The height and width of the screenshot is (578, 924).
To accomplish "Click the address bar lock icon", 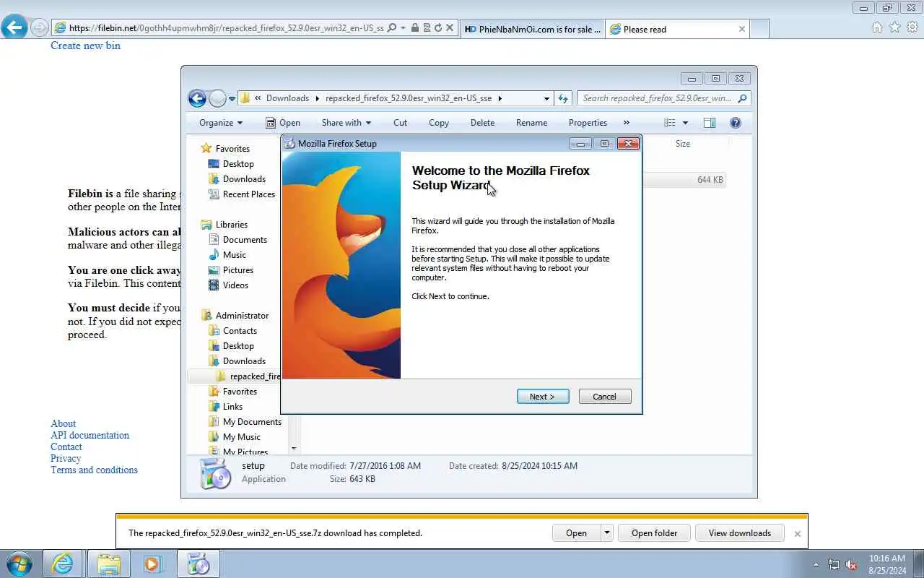I will tap(415, 28).
